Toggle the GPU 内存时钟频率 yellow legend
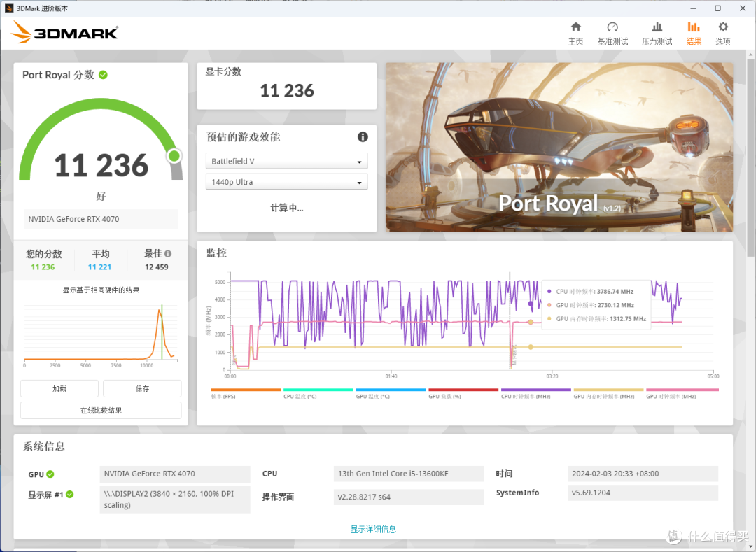Viewport: 756px width, 552px height. (608, 393)
